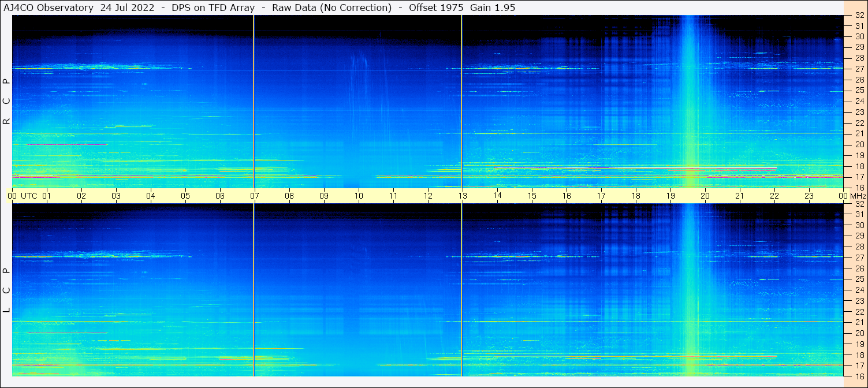868x388 pixels.
Task: Click the 02 hour time label
Action: (81, 196)
